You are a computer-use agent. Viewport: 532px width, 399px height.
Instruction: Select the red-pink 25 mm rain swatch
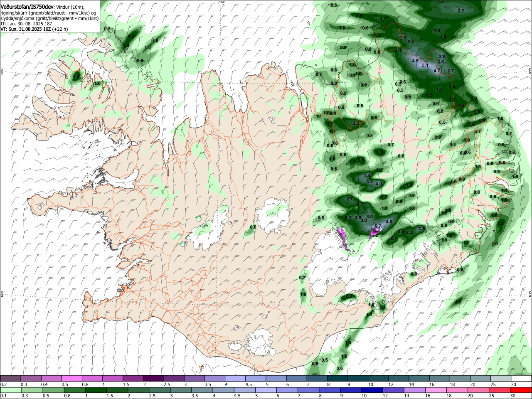(500, 390)
